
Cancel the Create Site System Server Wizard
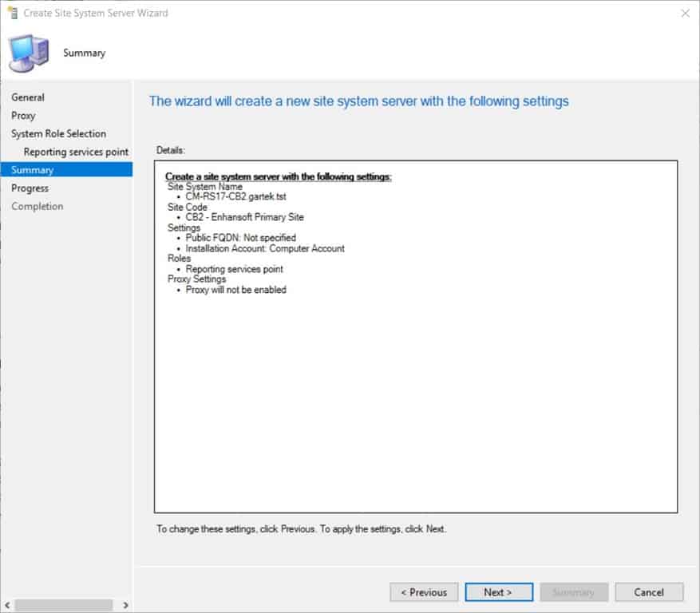(x=648, y=592)
